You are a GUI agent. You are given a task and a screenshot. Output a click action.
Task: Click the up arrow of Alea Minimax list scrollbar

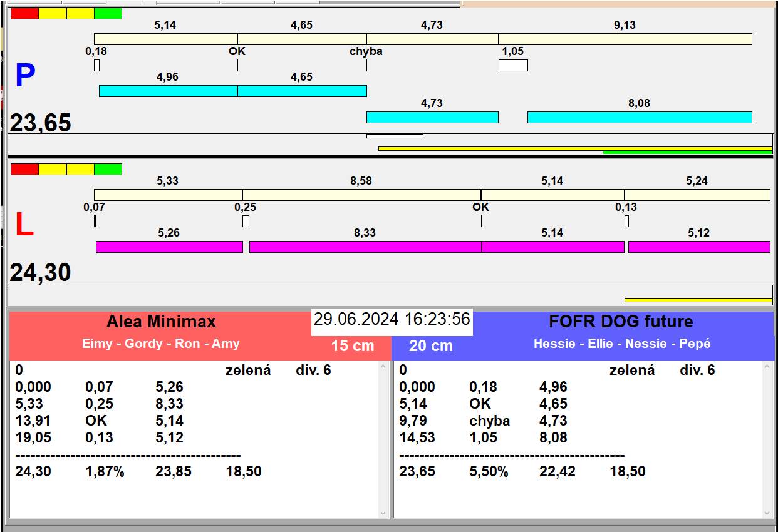[383, 367]
